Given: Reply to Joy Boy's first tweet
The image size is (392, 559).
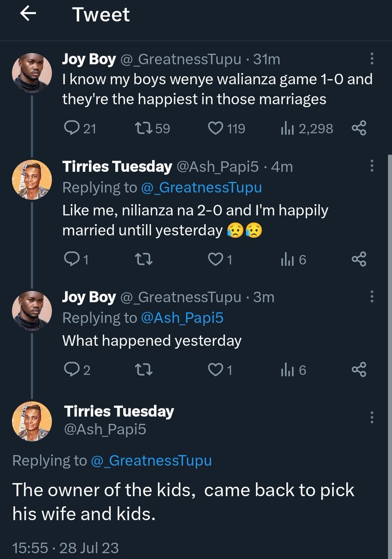Looking at the screenshot, I should pos(80,128).
